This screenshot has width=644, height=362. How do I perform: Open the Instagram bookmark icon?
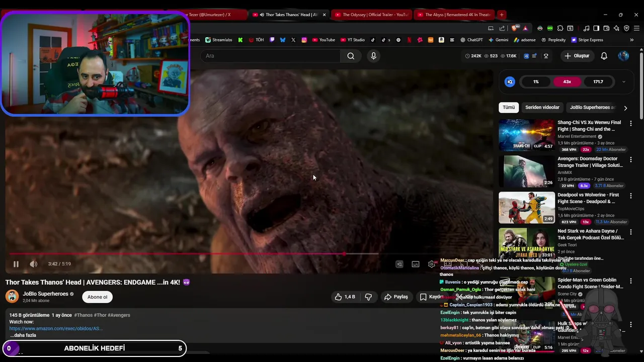pyautogui.click(x=304, y=40)
